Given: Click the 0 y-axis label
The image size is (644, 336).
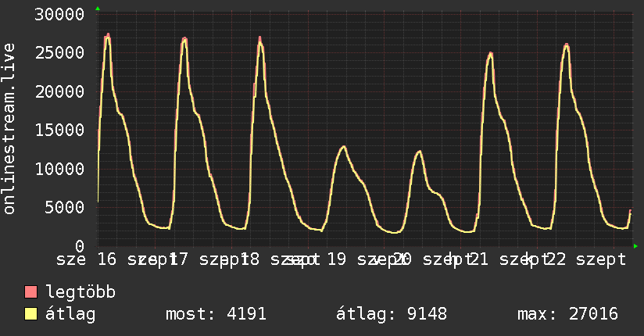Looking at the screenshot, I should [x=80, y=246].
